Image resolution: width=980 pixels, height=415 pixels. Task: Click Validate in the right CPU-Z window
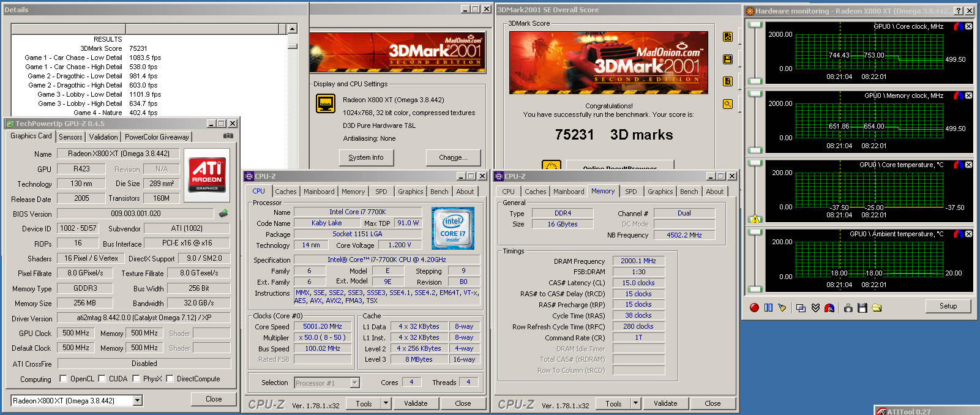(665, 403)
